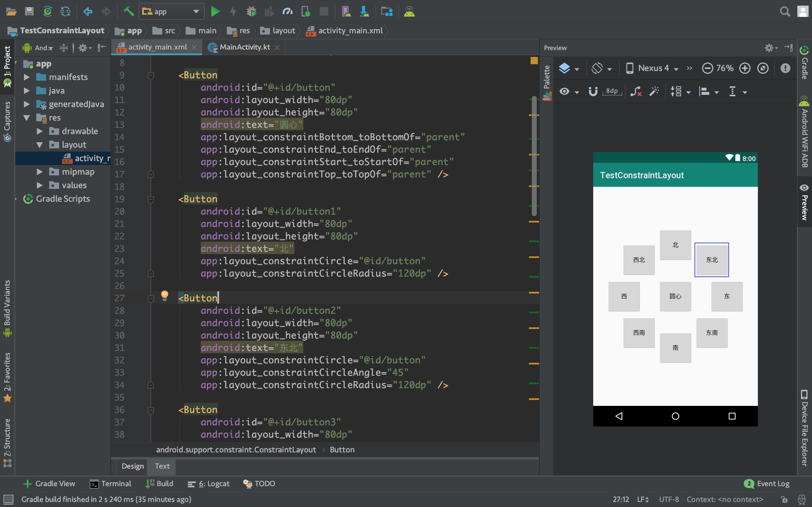Zoom out the preview with the minus control
The width and height of the screenshot is (812, 507).
click(x=707, y=68)
